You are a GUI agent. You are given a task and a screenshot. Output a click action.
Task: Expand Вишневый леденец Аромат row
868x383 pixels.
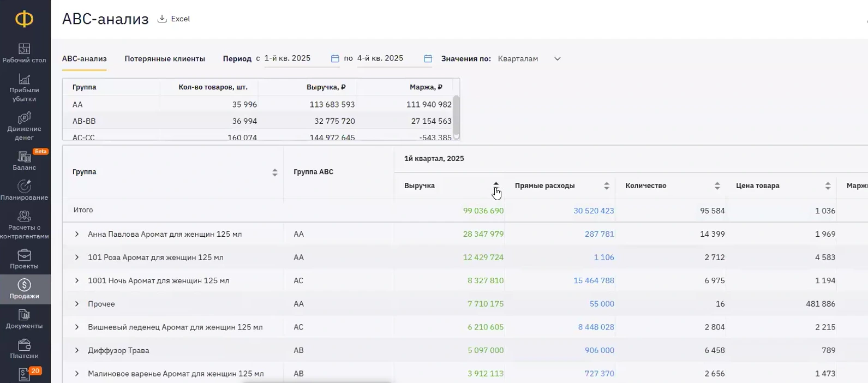(x=77, y=327)
